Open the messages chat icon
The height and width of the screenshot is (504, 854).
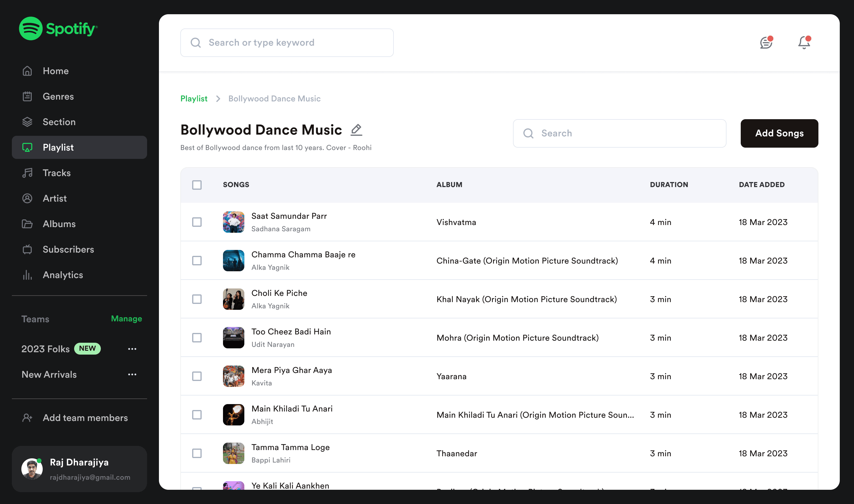pyautogui.click(x=766, y=42)
